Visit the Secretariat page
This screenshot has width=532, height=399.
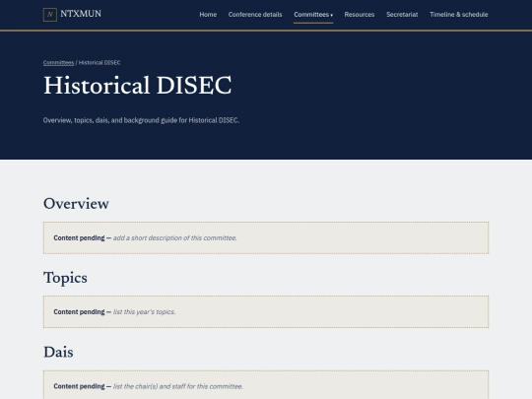pos(402,15)
